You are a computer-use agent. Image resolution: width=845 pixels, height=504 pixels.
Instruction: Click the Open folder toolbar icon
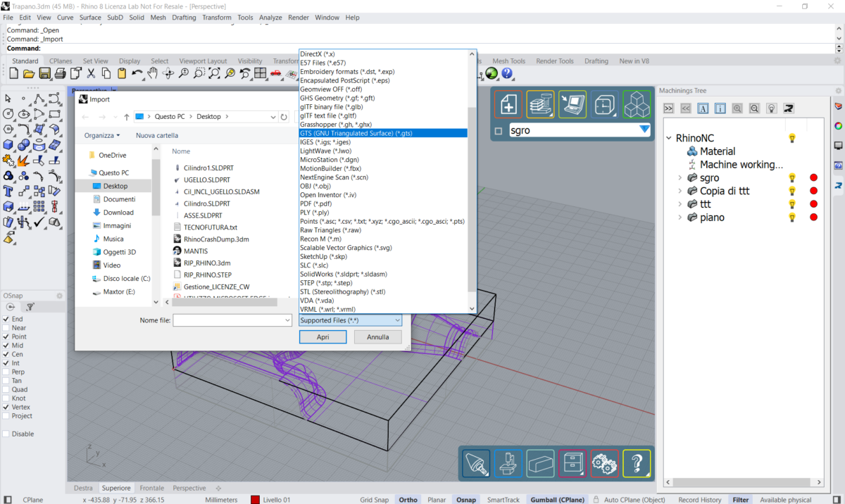29,73
